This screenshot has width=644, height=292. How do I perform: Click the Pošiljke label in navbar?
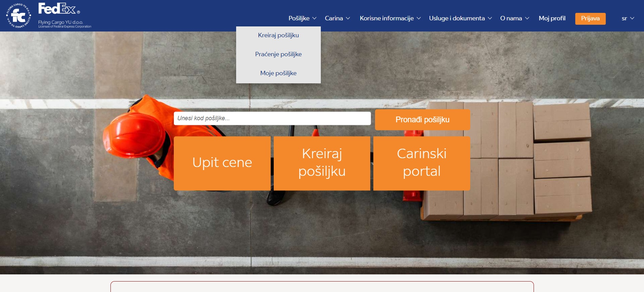(299, 18)
